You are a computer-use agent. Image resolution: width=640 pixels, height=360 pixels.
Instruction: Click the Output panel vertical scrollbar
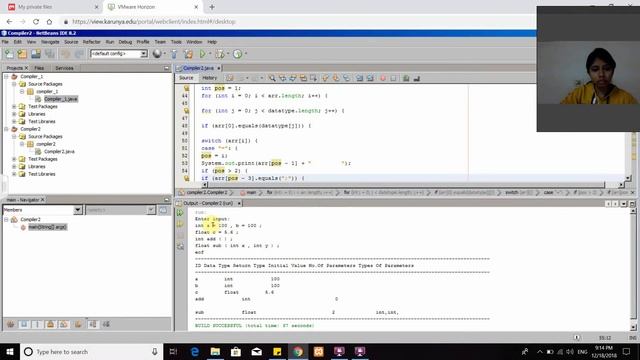pyautogui.click(x=633, y=265)
